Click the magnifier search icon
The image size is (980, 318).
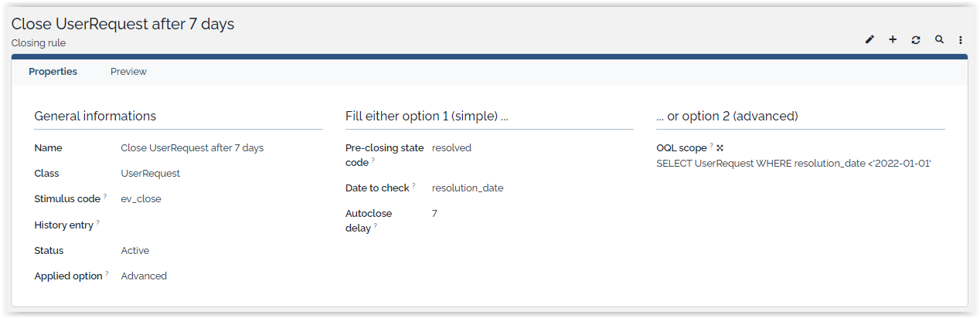[939, 39]
